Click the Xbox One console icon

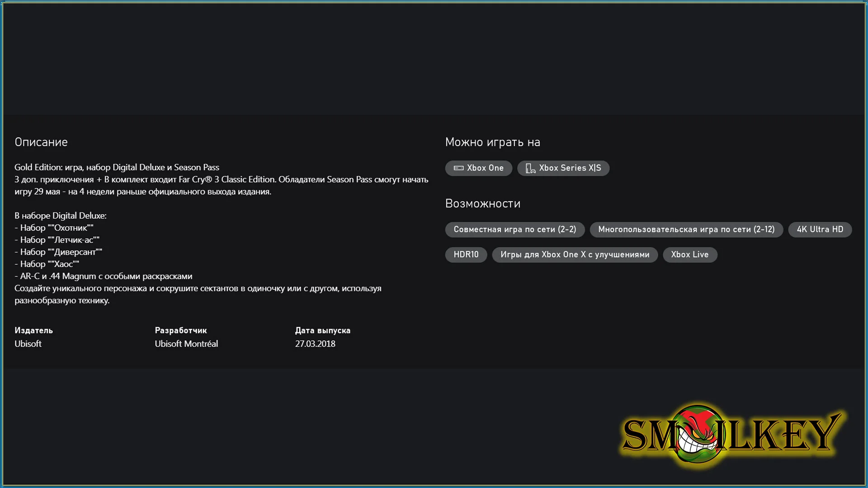pos(458,168)
